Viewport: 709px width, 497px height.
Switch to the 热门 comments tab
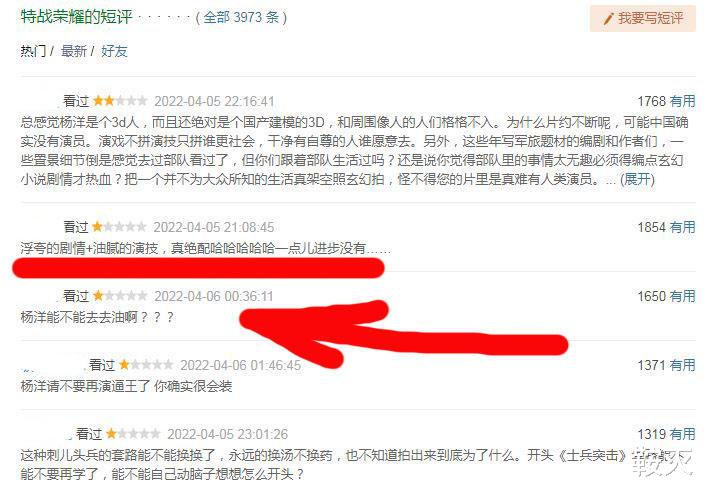click(33, 51)
